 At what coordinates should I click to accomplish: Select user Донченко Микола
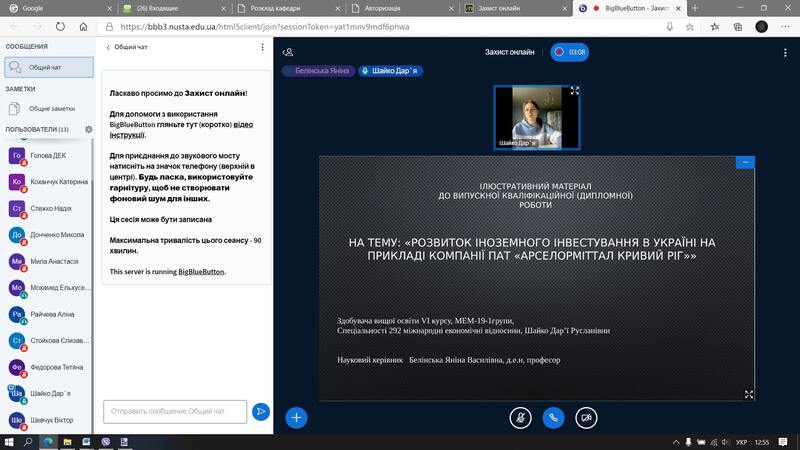[x=48, y=235]
